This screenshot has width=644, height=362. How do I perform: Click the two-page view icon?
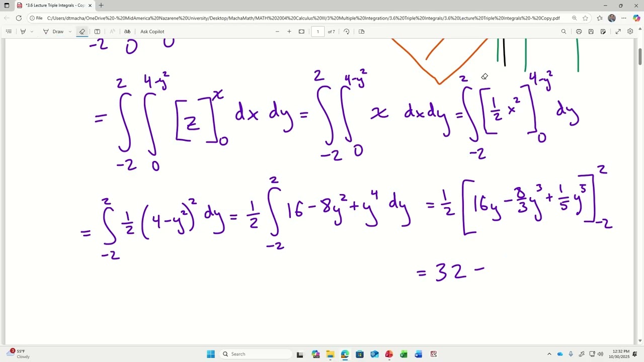(x=361, y=31)
